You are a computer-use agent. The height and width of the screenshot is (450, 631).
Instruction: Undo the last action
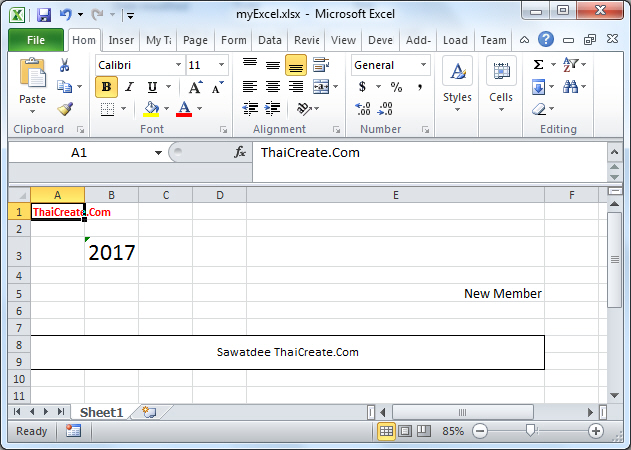tap(66, 15)
